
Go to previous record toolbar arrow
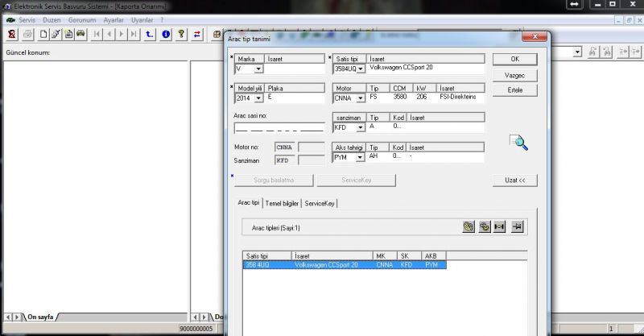click(109, 34)
